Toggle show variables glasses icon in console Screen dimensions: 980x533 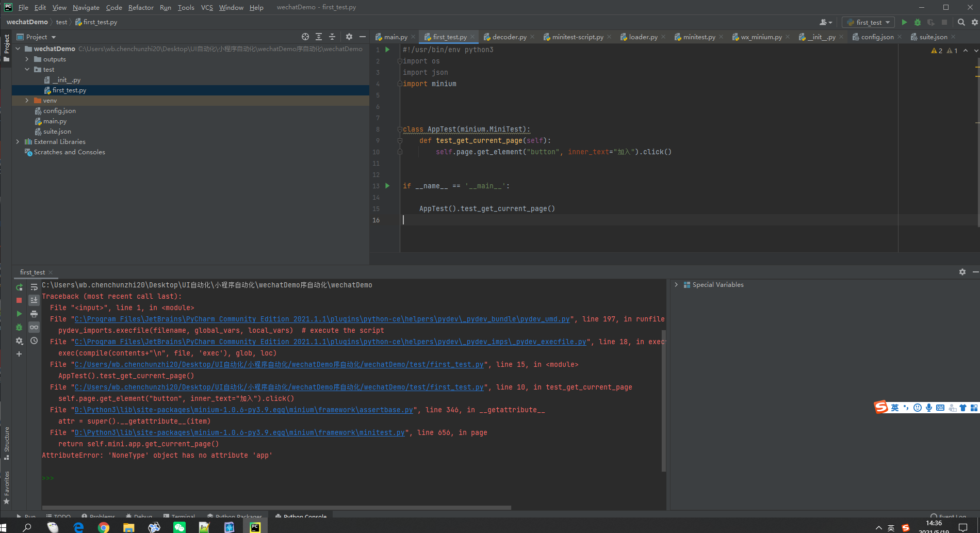(34, 327)
